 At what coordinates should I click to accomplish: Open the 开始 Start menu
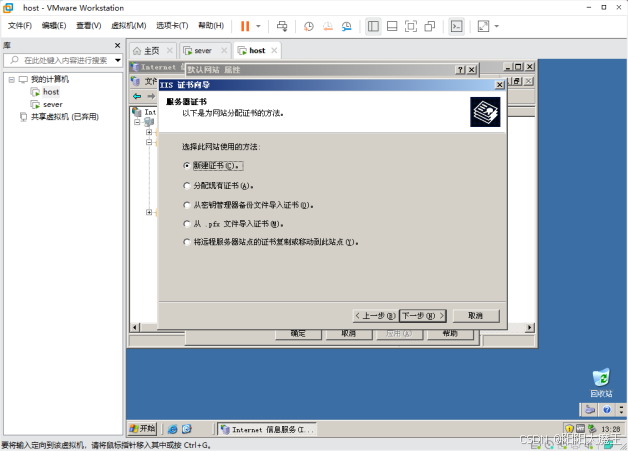(x=142, y=429)
